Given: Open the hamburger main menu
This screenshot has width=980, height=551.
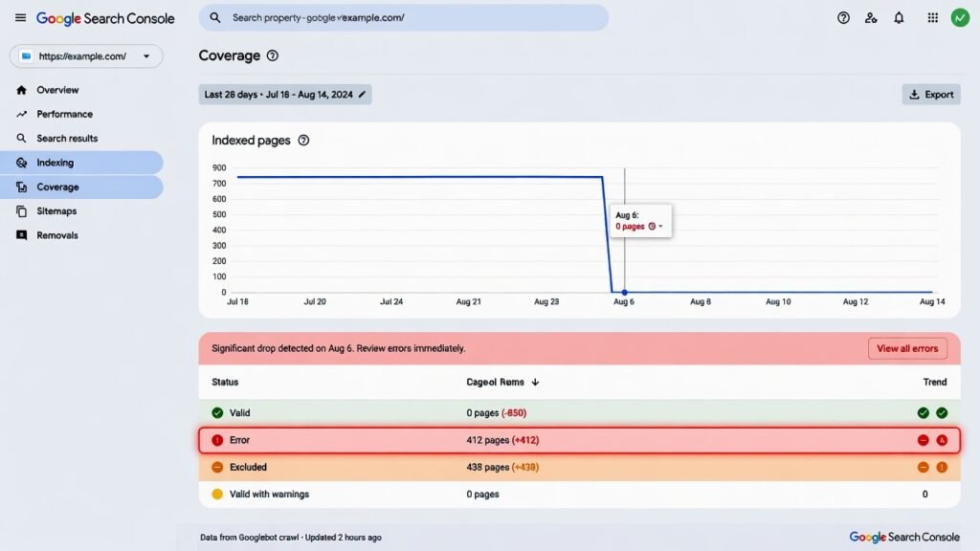Looking at the screenshot, I should tap(21, 17).
